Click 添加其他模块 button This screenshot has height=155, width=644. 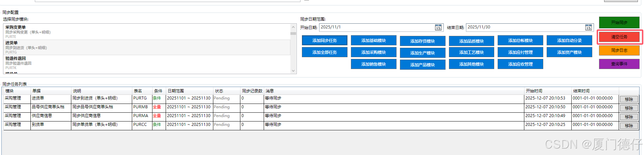pyautogui.click(x=472, y=64)
